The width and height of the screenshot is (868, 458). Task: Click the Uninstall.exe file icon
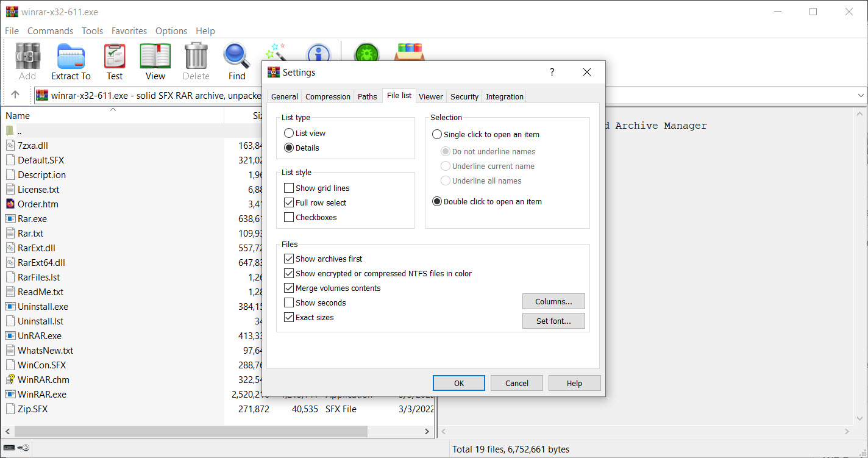click(10, 306)
